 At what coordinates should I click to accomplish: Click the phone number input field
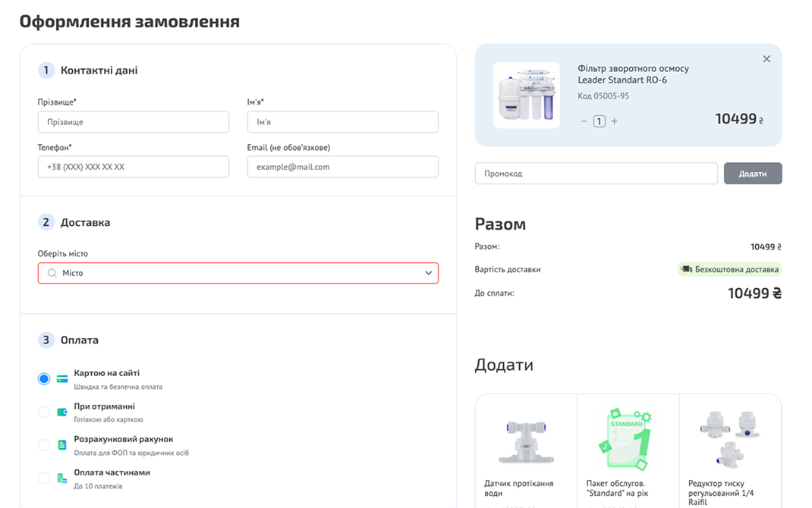[134, 167]
